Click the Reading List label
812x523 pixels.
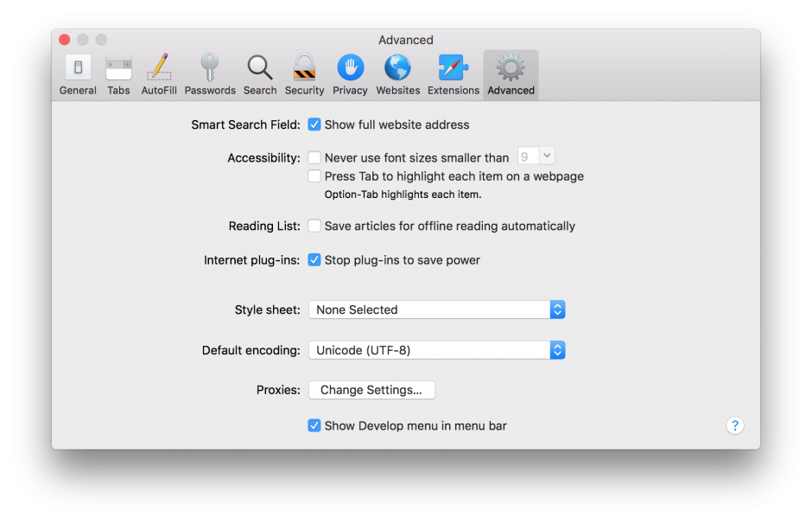click(264, 226)
